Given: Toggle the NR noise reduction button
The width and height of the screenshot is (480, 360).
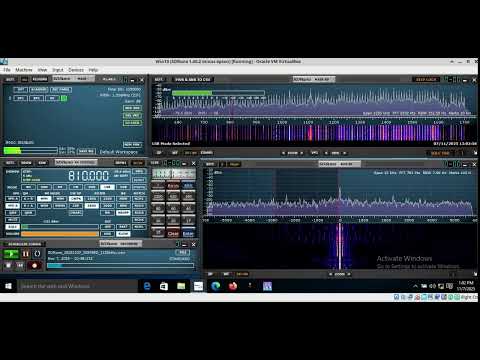Looking at the screenshot, I should coord(107,213).
